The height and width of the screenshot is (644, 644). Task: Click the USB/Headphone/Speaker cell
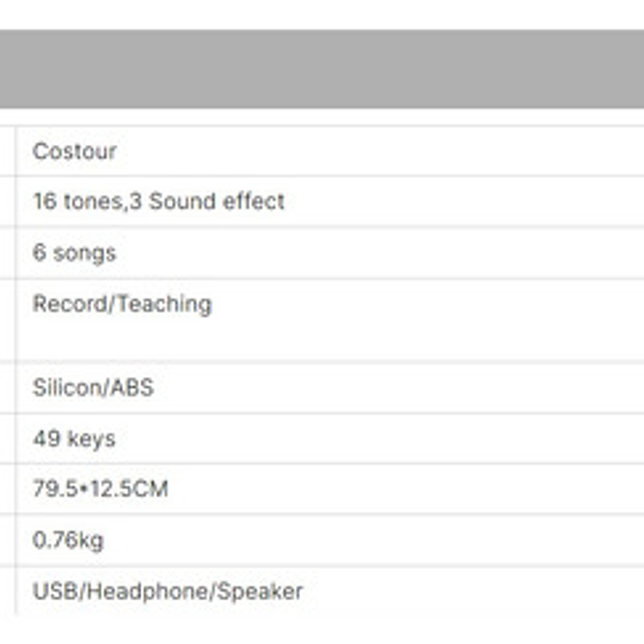(x=167, y=591)
